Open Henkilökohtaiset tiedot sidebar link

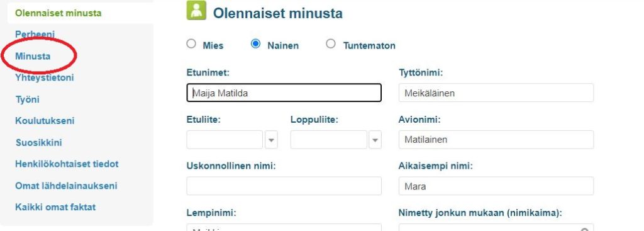click(x=67, y=164)
